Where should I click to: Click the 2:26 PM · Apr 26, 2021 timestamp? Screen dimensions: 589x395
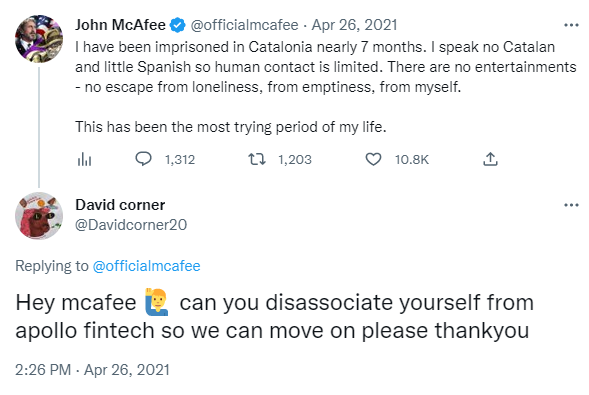[x=92, y=370]
